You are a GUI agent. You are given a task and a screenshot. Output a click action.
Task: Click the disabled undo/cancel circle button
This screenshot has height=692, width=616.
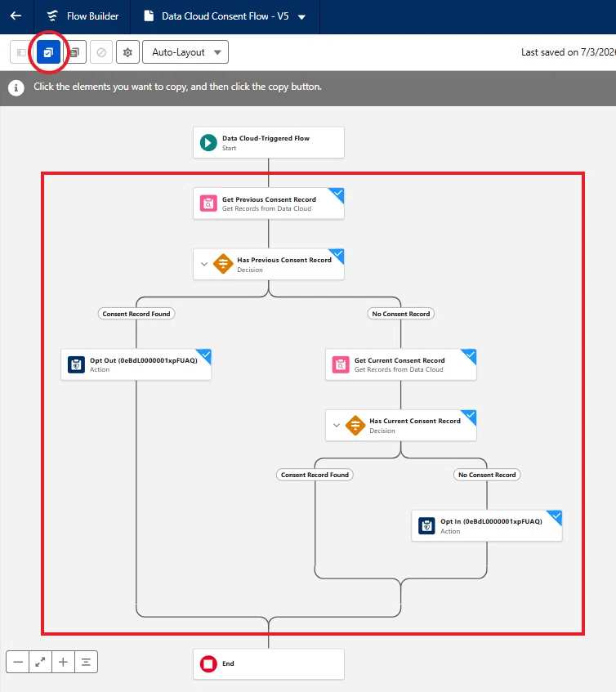(101, 52)
